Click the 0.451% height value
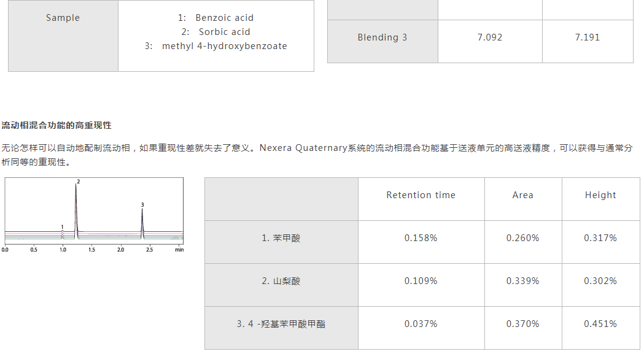The width and height of the screenshot is (644, 354). [x=600, y=323]
